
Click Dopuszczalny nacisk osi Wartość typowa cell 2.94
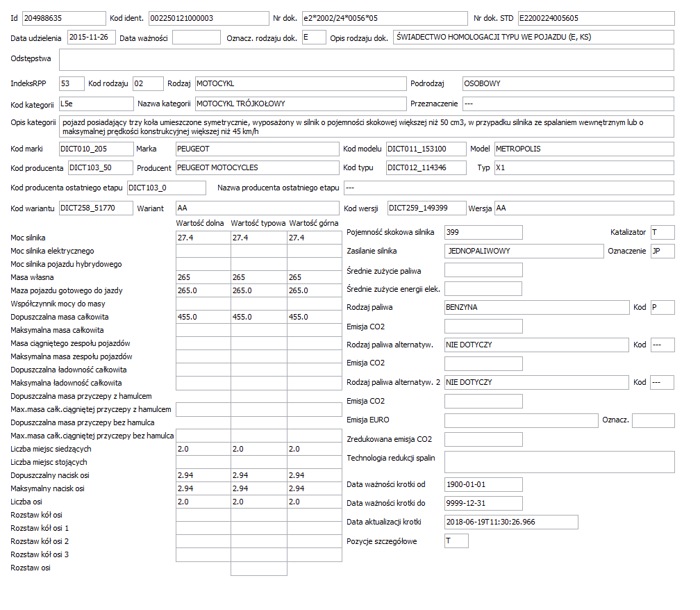click(258, 475)
